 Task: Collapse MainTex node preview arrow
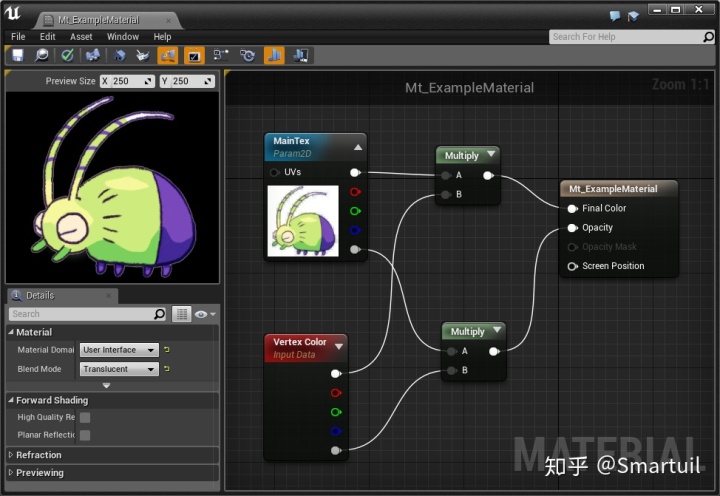click(358, 147)
